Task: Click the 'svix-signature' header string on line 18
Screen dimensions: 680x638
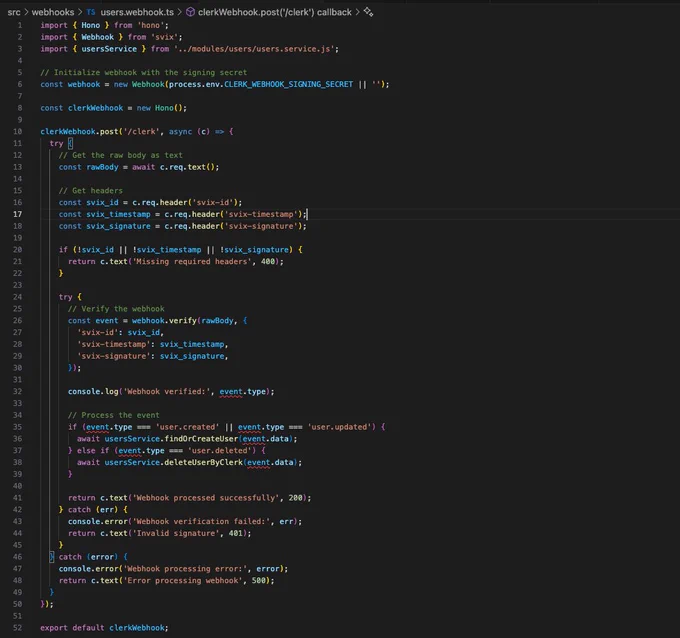Action: click(x=261, y=226)
